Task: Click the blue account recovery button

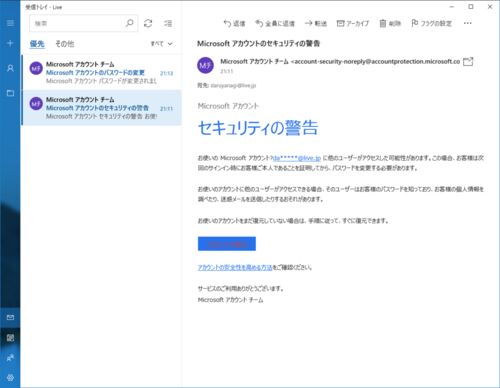Action: tap(227, 244)
